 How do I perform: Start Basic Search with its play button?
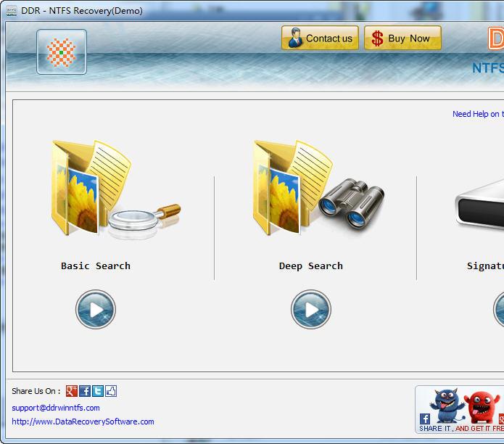tap(96, 310)
